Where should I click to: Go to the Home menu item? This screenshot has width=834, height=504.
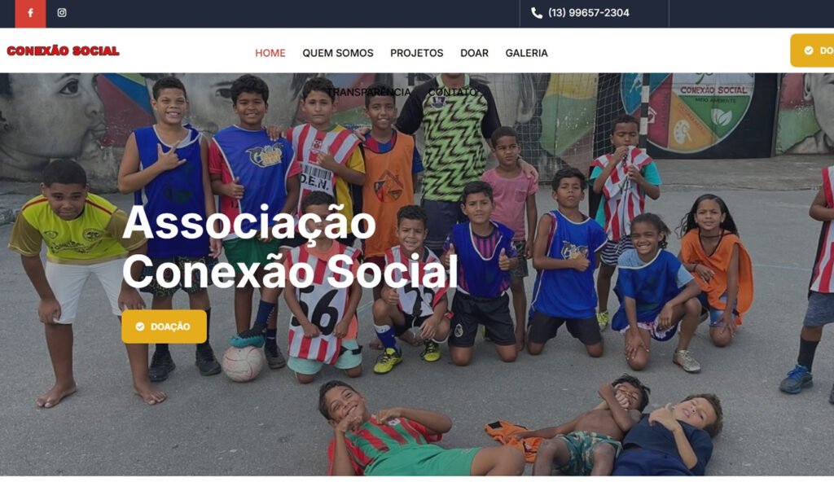pos(270,53)
